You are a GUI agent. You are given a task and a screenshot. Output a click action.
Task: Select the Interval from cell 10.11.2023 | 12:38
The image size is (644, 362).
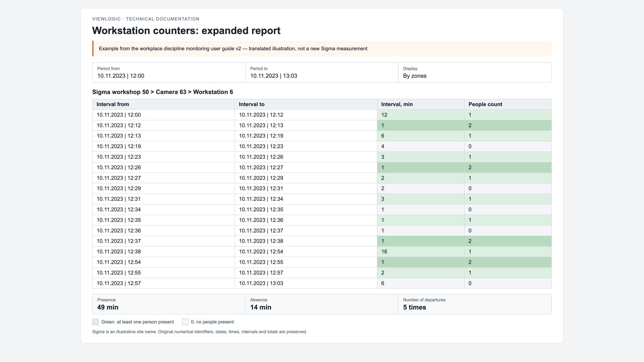[164, 252]
